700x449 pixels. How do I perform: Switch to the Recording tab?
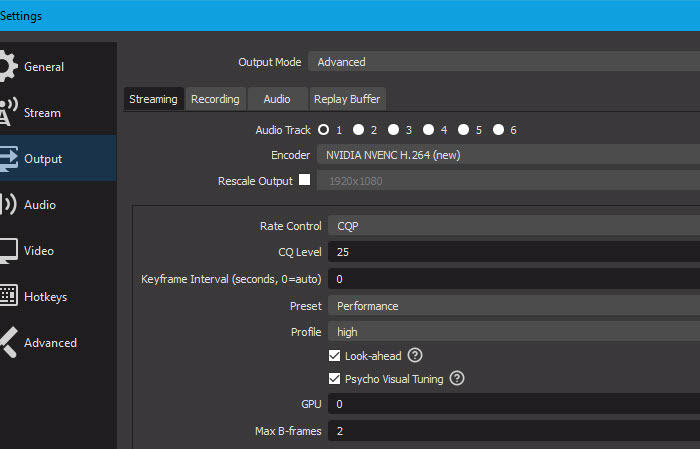(x=215, y=99)
